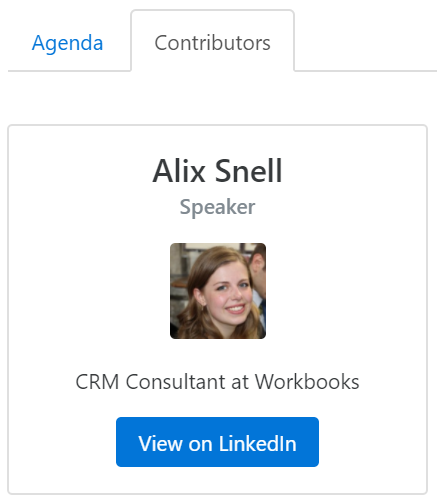
Task: Switch to the Agenda tab
Action: tap(67, 43)
